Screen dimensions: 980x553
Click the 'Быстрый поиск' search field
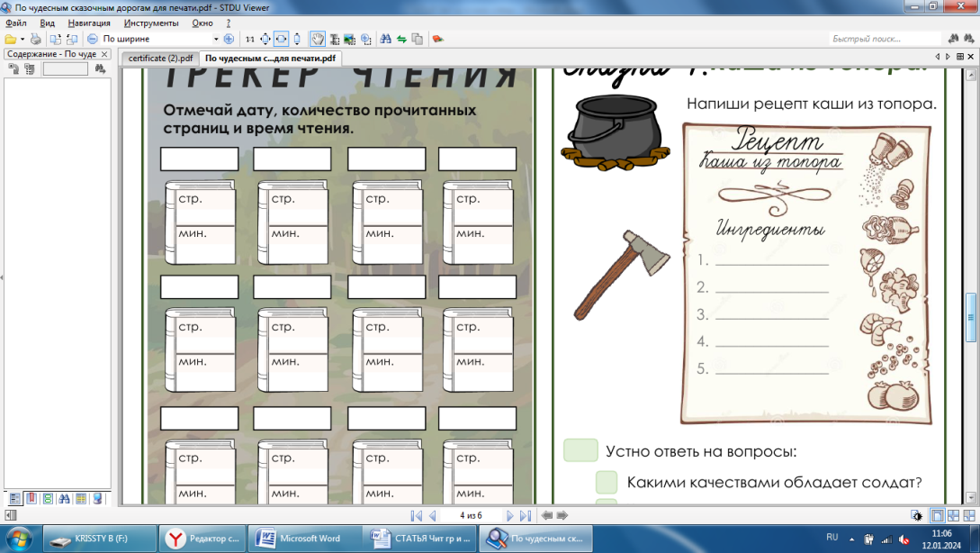click(880, 39)
